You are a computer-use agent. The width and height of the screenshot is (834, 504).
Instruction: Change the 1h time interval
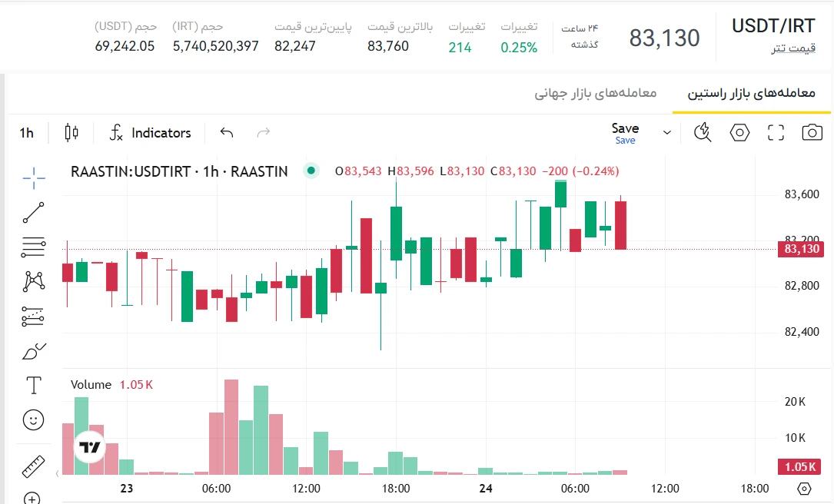27,133
